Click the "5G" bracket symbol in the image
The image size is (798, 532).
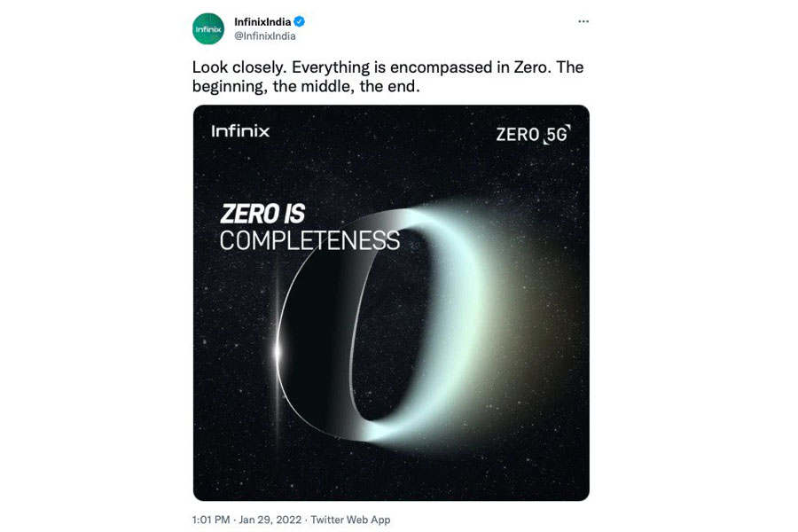(x=557, y=134)
